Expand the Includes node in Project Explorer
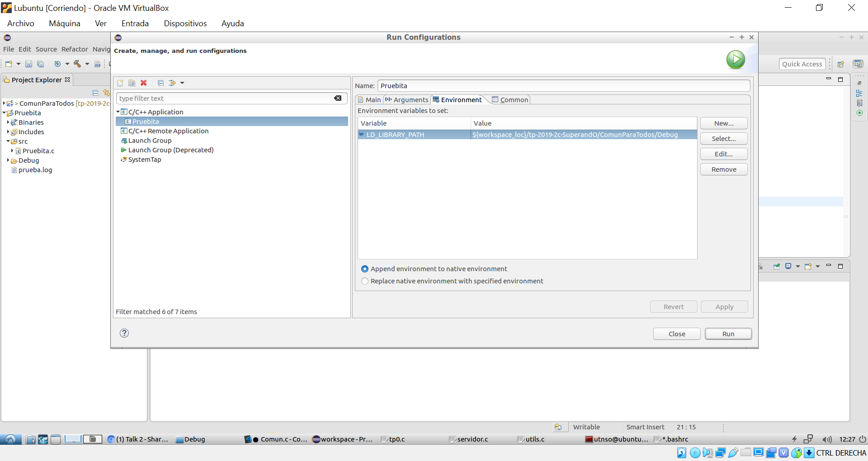This screenshot has height=461, width=868. [9, 132]
